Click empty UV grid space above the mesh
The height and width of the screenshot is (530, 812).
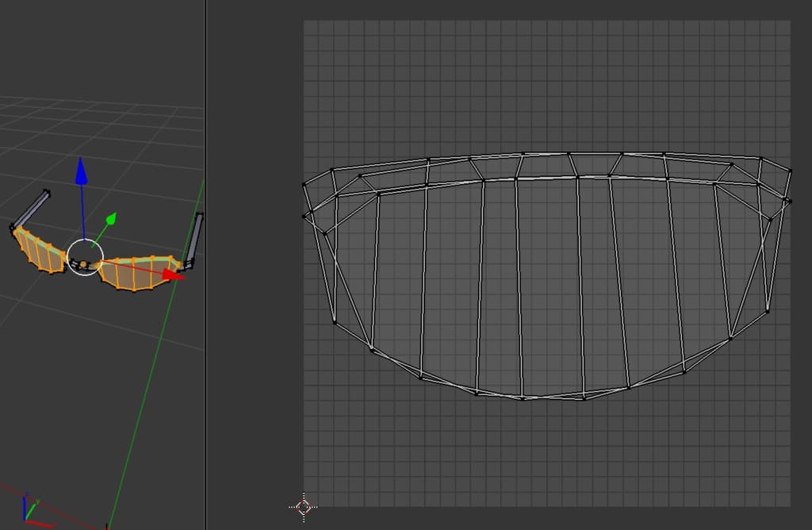tap(547, 79)
